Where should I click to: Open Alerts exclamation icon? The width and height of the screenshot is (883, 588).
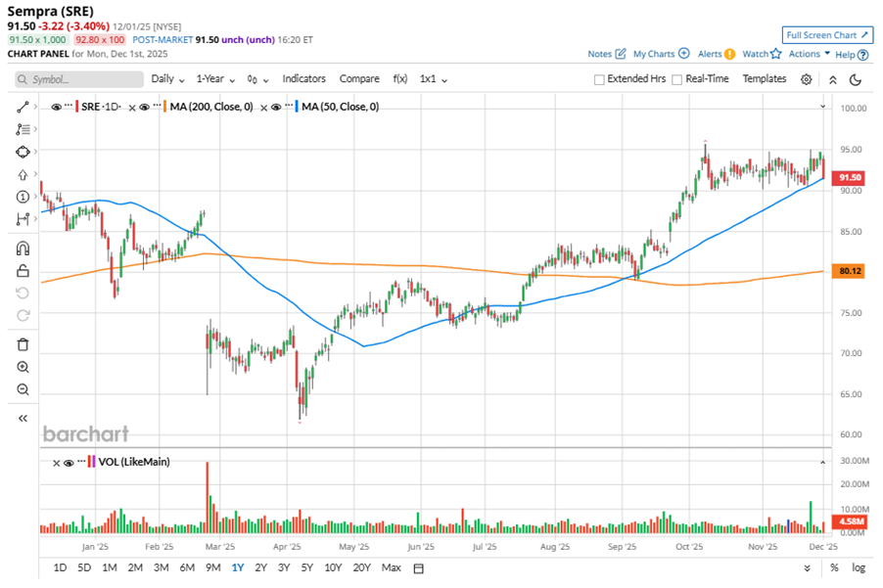click(x=730, y=54)
